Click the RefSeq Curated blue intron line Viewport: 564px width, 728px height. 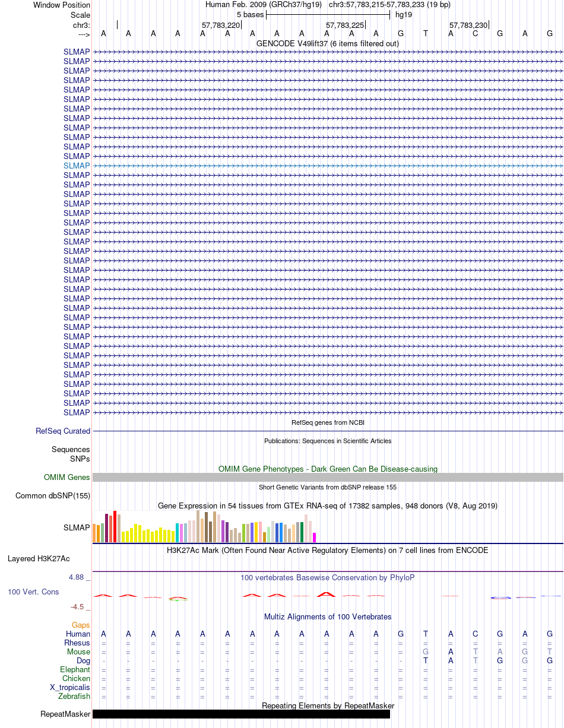328,431
